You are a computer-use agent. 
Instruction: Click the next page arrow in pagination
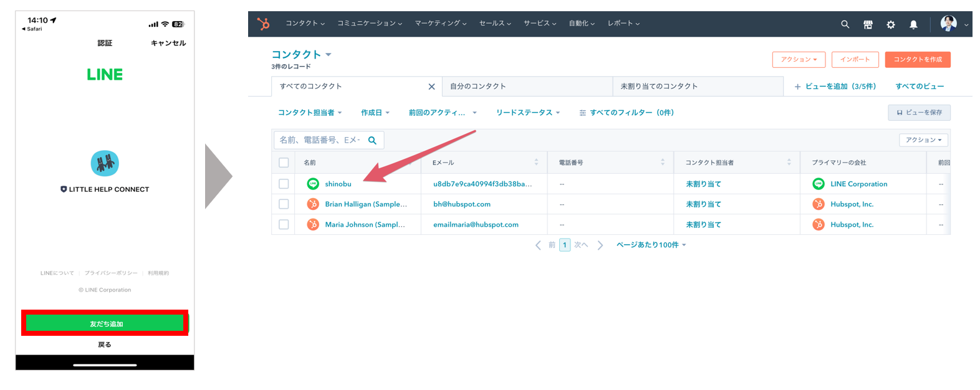(x=600, y=245)
